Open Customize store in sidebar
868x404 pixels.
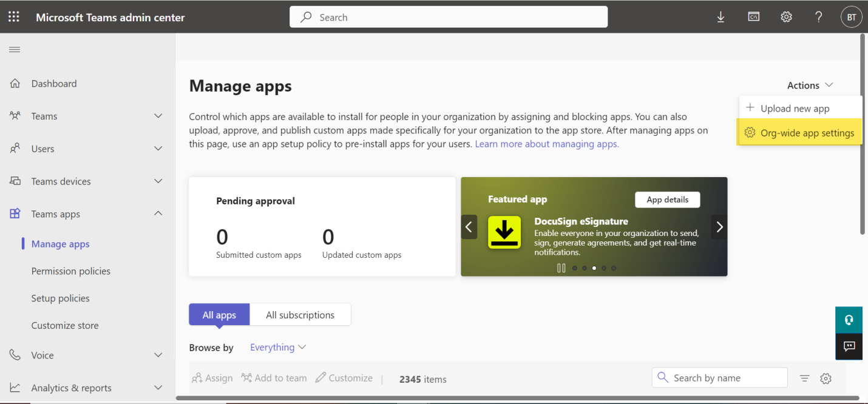(x=65, y=325)
